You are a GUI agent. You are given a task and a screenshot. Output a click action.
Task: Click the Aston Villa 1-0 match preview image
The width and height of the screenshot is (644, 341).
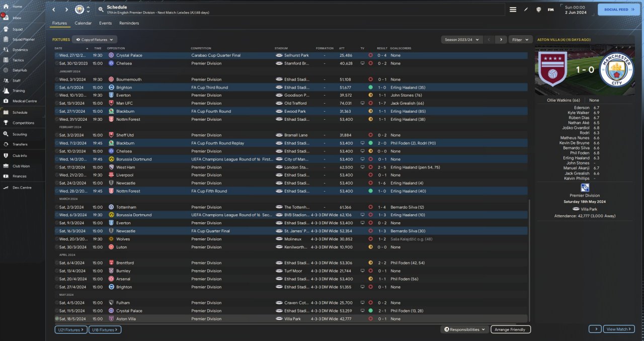point(584,70)
